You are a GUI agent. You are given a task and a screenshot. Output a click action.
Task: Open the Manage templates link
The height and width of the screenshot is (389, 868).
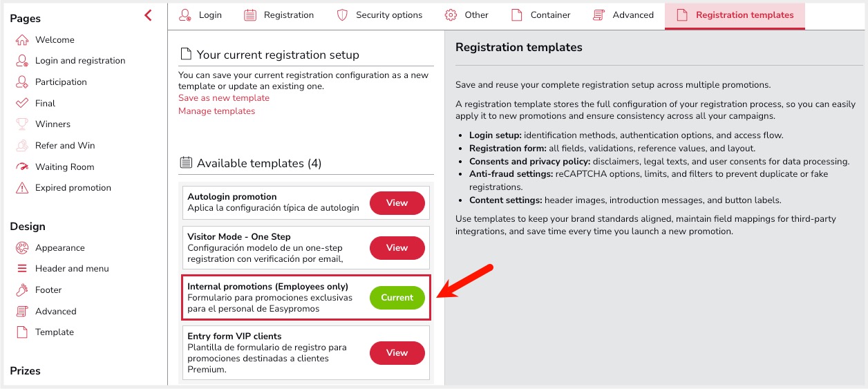pyautogui.click(x=216, y=111)
